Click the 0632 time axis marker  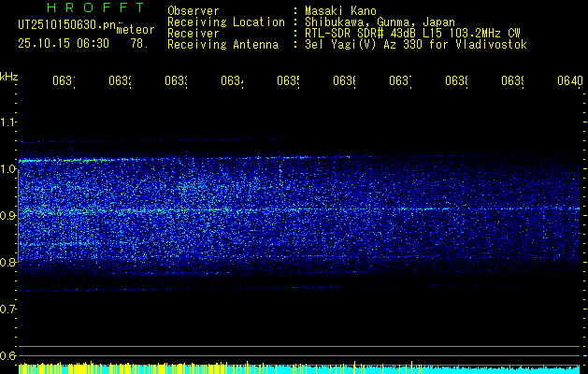[120, 80]
